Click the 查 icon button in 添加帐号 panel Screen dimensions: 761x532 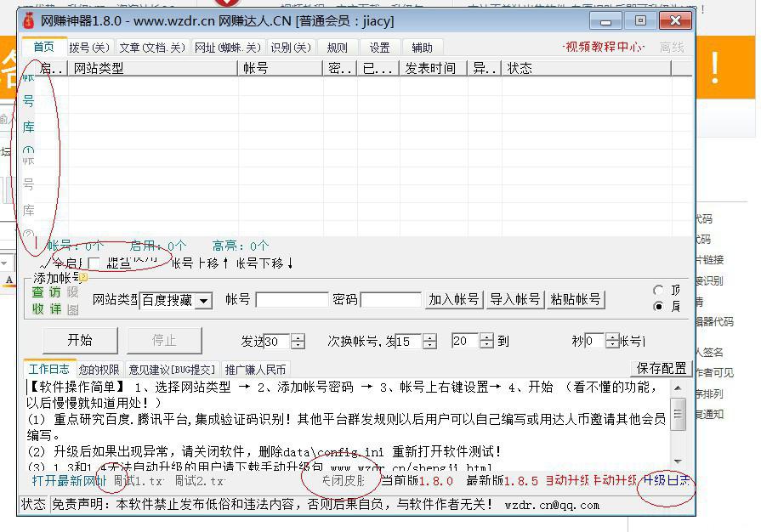click(x=37, y=292)
